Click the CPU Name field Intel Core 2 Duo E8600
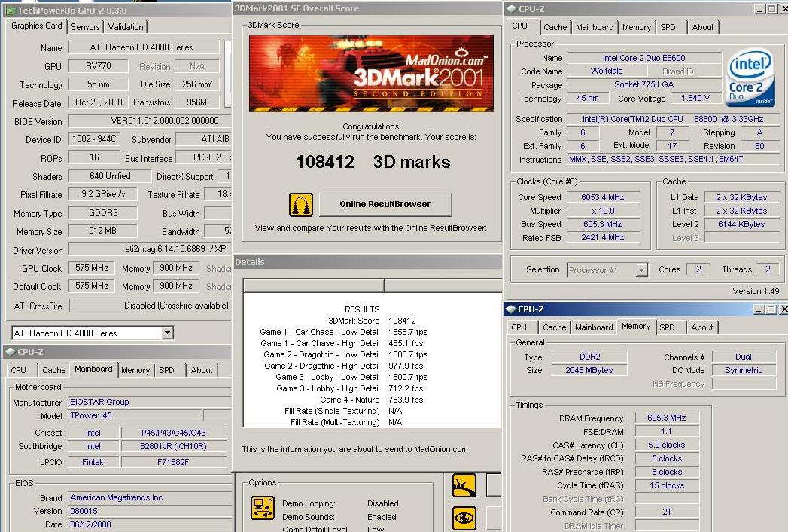 [644, 58]
